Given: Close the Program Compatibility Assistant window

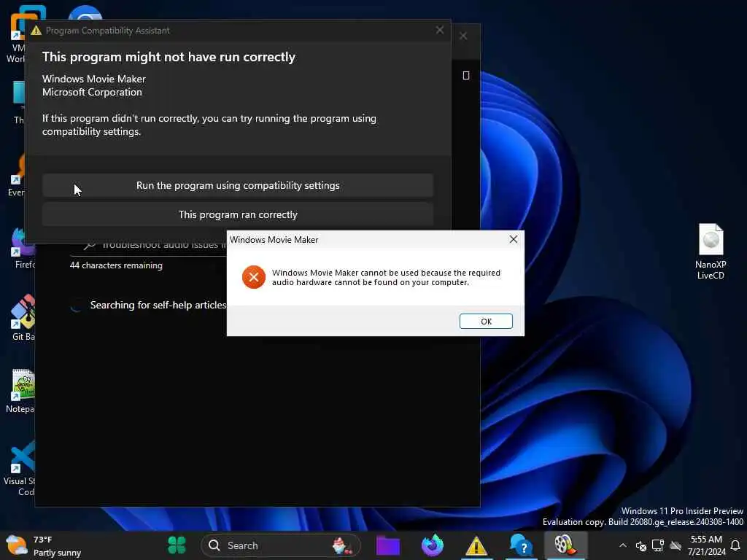Looking at the screenshot, I should (x=439, y=30).
